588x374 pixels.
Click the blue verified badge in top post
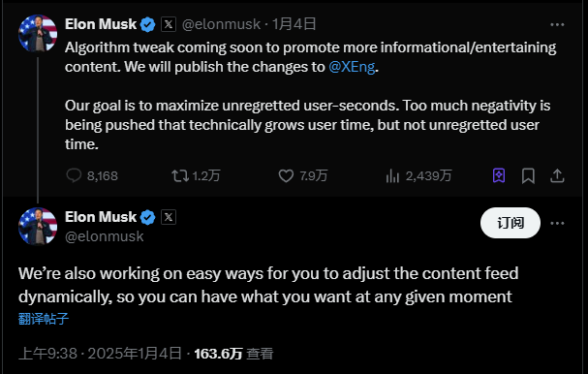tap(148, 25)
